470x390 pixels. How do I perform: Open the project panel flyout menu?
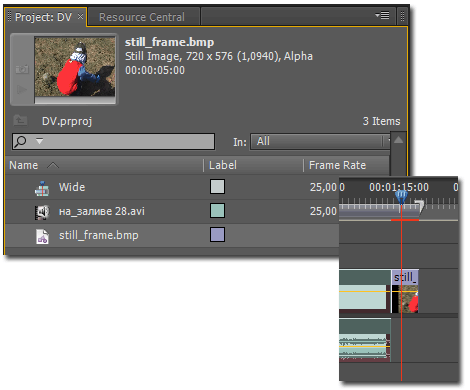click(x=382, y=15)
